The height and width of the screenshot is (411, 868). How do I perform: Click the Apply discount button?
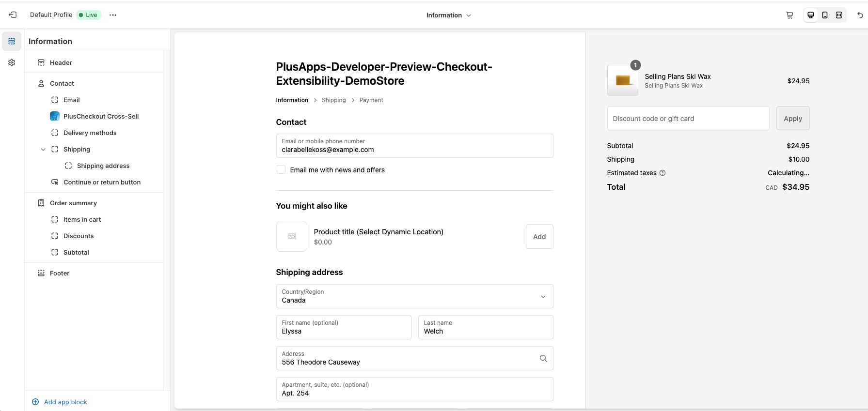792,118
